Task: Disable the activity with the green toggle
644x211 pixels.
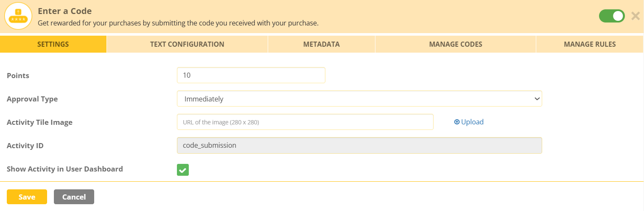Action: (611, 16)
